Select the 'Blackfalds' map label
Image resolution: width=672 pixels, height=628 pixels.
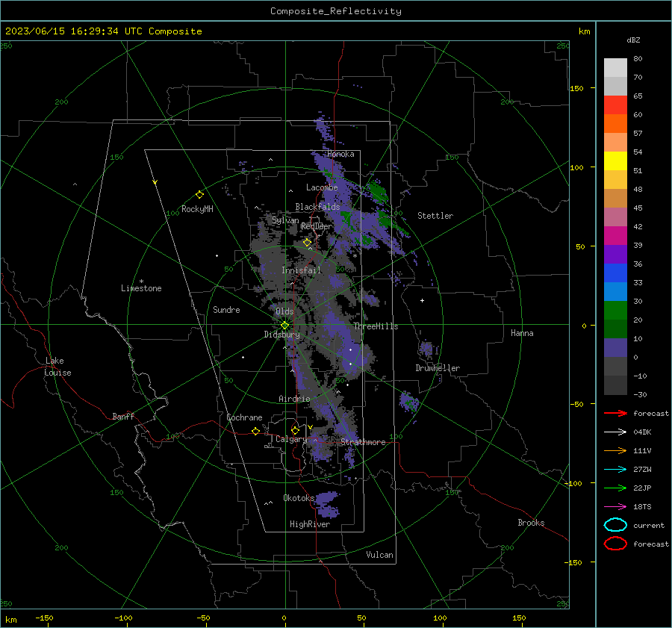(317, 207)
